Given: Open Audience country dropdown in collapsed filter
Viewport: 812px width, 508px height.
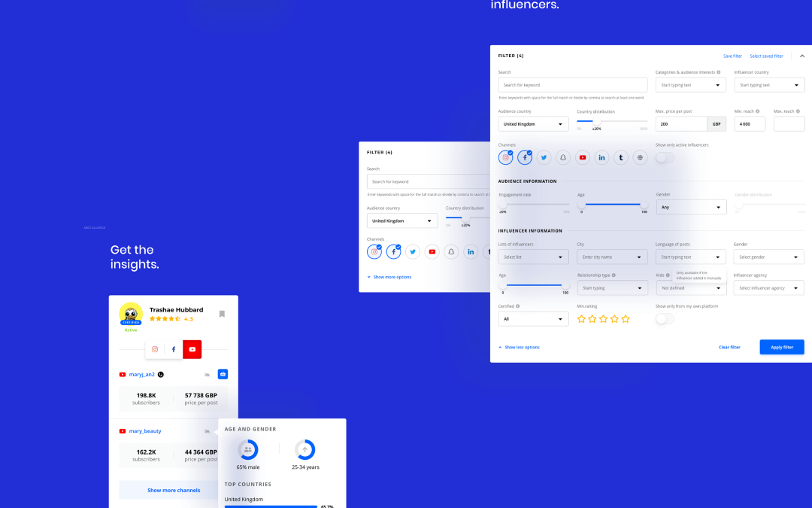Looking at the screenshot, I should 402,221.
